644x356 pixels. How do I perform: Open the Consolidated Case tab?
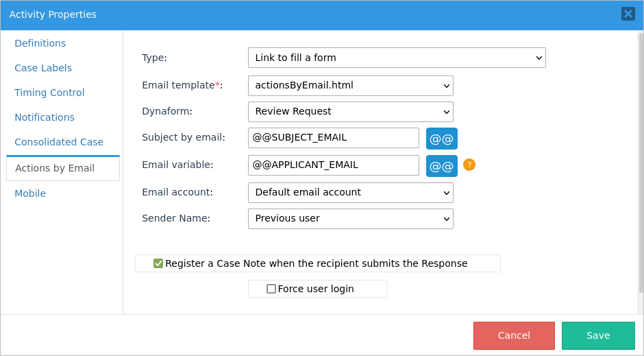(59, 142)
